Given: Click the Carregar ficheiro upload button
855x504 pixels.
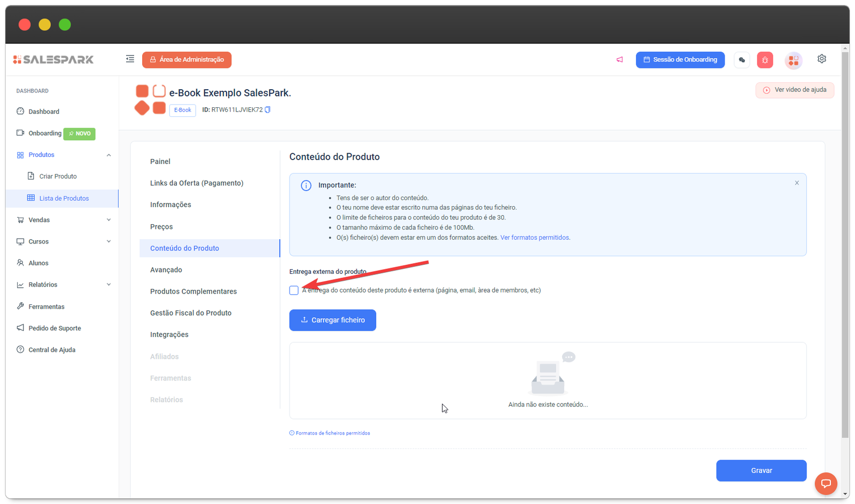Looking at the screenshot, I should pos(332,320).
